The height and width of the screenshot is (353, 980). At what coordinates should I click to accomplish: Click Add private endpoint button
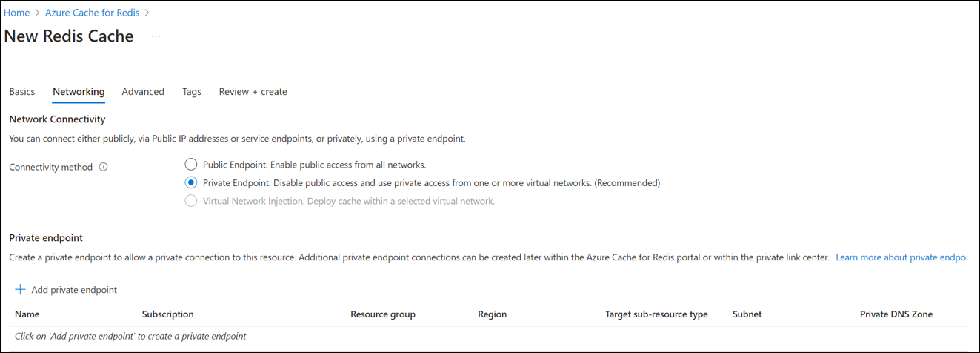tap(73, 290)
